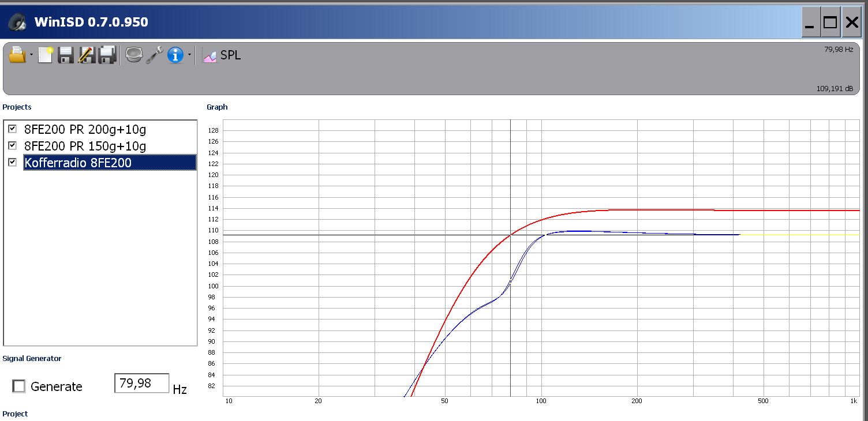
Task: Click the save-as floppy with pencil icon
Action: [87, 55]
